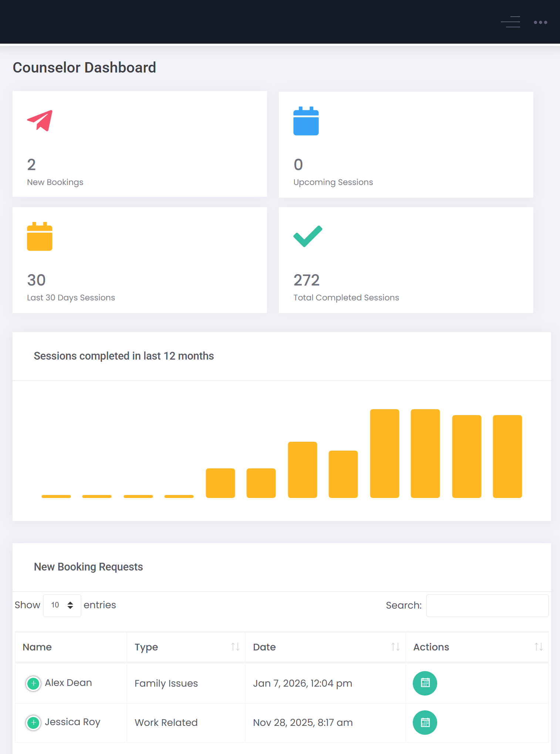
Task: Click the 'New Booking Requests' section title
Action: (x=88, y=567)
